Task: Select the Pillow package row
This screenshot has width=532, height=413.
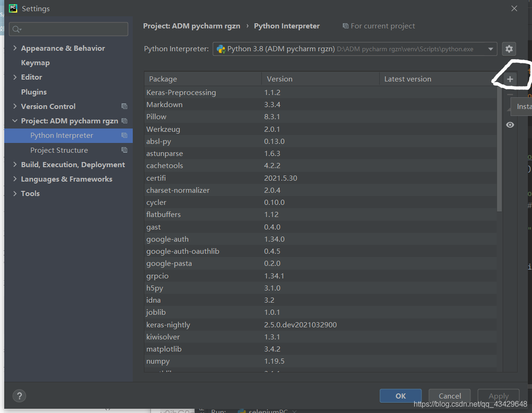Action: point(321,117)
